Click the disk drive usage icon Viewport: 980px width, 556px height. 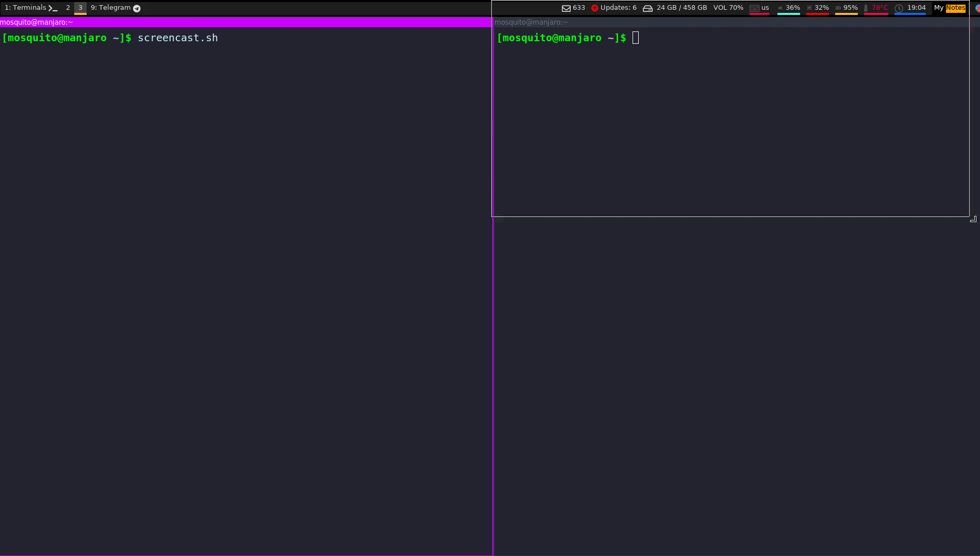[647, 8]
